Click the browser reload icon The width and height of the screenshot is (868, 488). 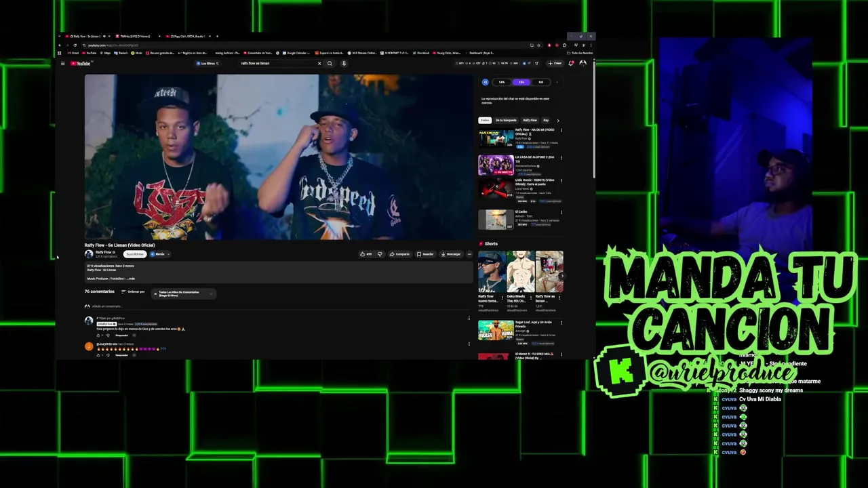tap(75, 45)
